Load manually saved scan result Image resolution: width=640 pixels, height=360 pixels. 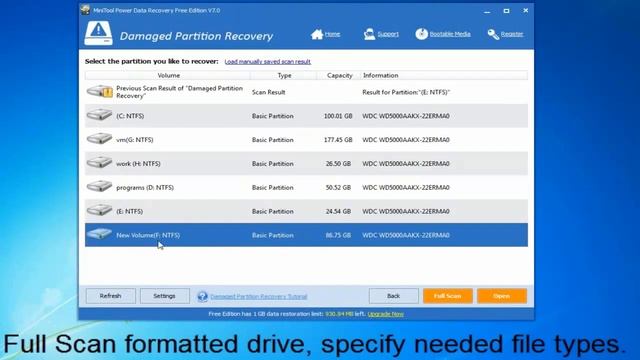tap(267, 62)
